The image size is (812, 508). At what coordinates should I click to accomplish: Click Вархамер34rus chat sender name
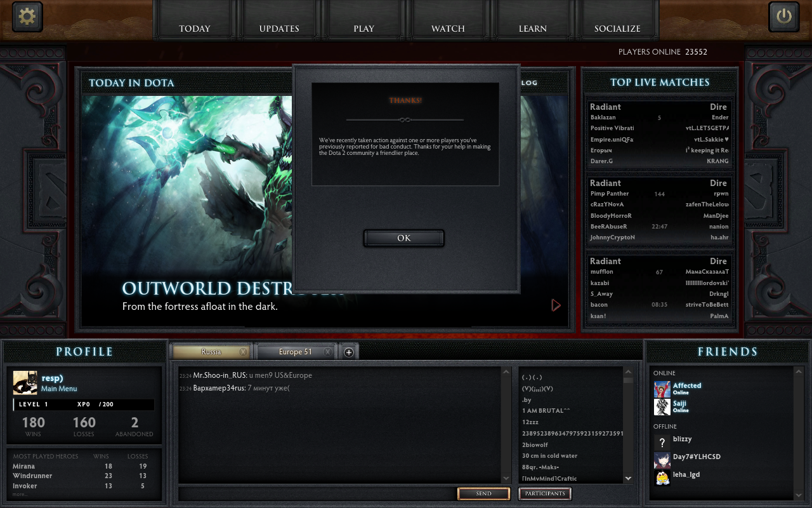tap(219, 388)
